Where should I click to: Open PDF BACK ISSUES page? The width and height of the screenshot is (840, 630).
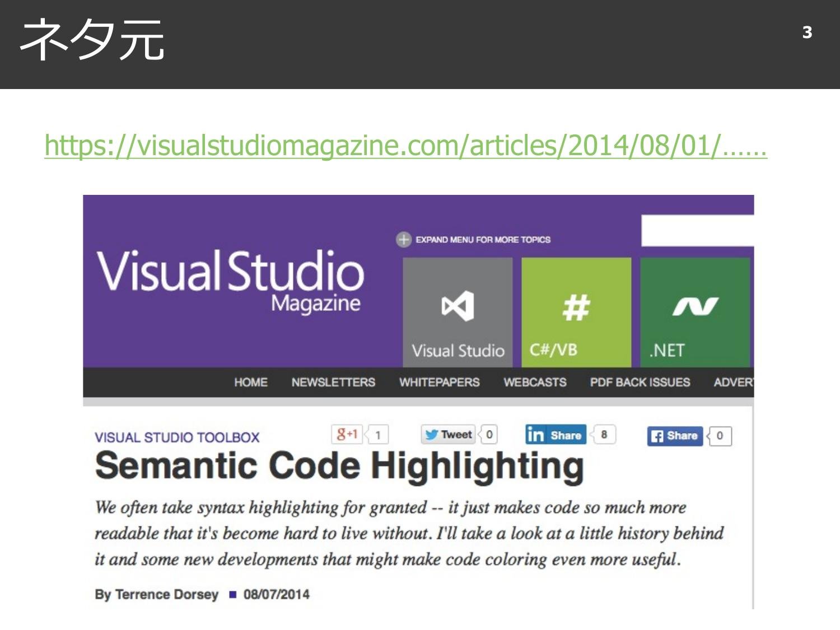(x=640, y=382)
